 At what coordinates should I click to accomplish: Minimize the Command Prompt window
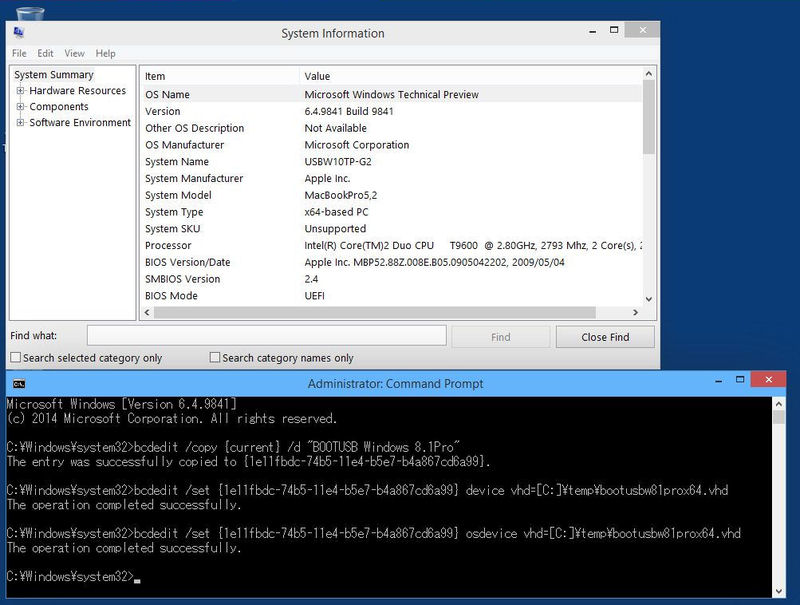click(718, 381)
